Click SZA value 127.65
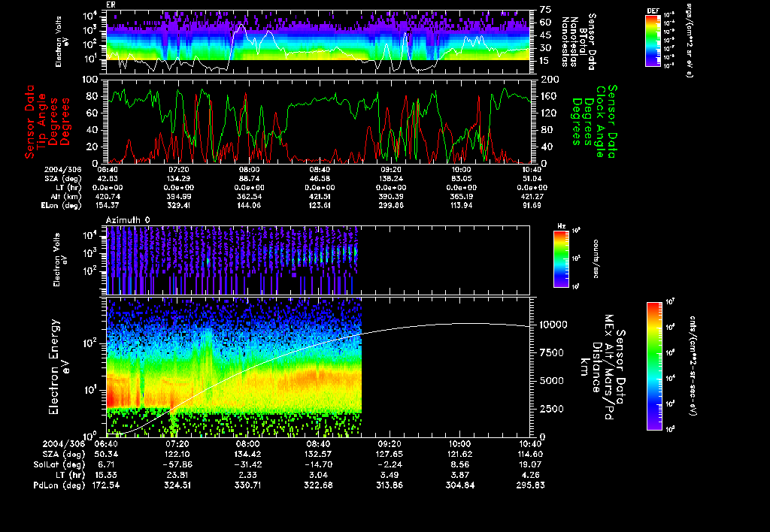The height and width of the screenshot is (532, 770). coord(390,455)
